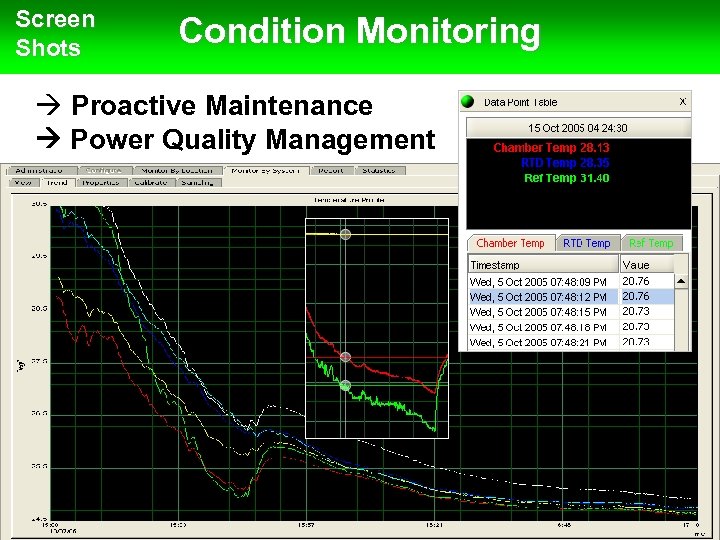
Task: Click cursor marker on yellow trend line
Action: (x=346, y=235)
